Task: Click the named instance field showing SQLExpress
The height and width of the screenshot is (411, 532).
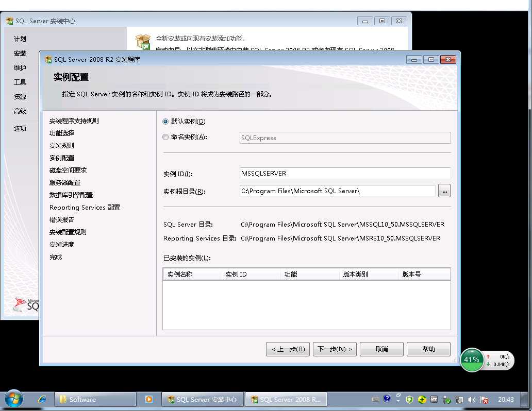Action: tap(345, 138)
